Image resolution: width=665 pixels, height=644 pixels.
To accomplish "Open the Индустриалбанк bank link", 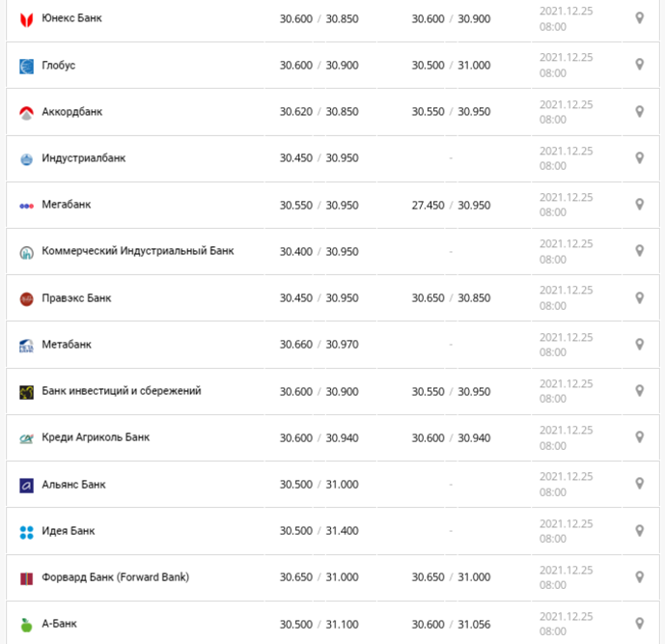I will [x=84, y=158].
